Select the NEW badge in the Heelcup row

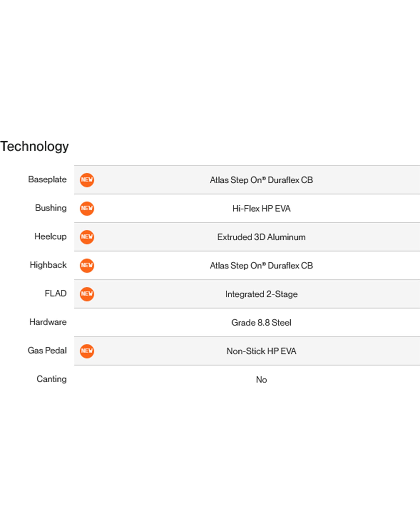pos(87,237)
